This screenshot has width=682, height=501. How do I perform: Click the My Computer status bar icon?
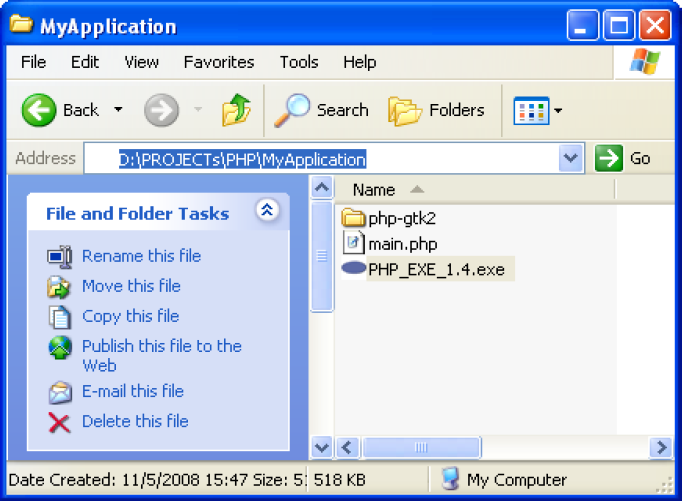click(x=451, y=479)
